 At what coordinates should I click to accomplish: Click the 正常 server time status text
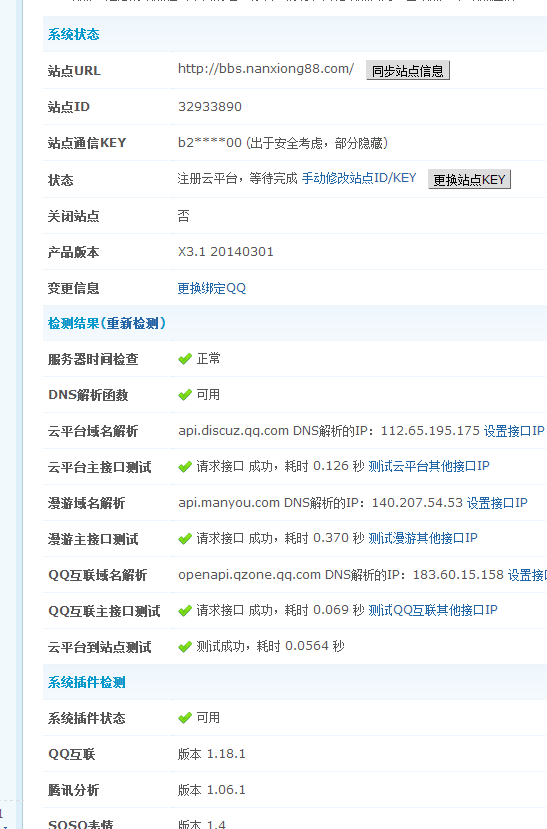[208, 359]
